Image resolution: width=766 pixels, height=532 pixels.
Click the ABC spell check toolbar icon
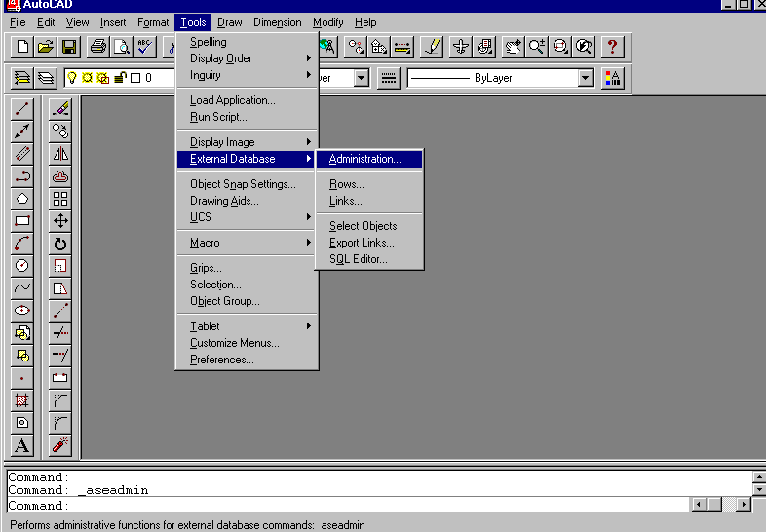coord(145,47)
